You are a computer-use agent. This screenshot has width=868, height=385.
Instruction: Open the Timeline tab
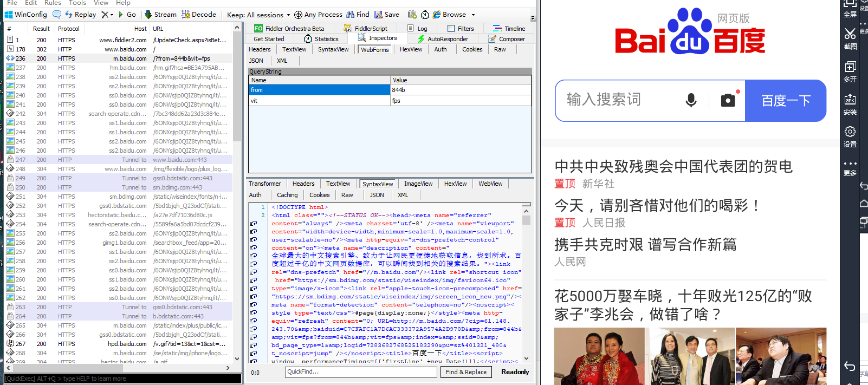click(x=509, y=29)
